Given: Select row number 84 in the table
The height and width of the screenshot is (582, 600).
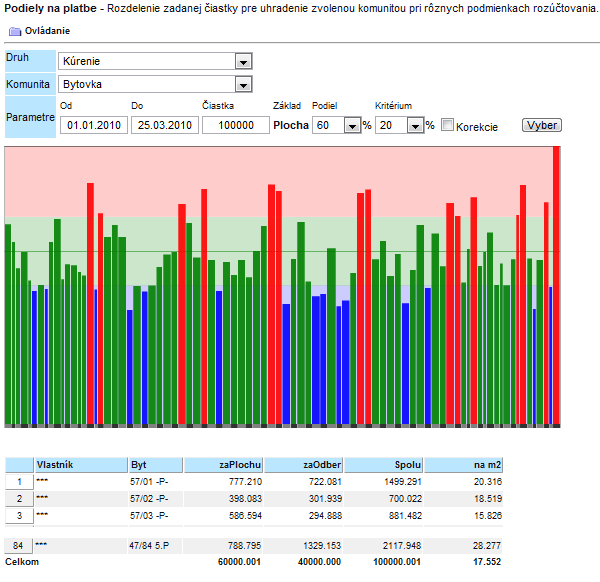Looking at the screenshot, I should pyautogui.click(x=19, y=545).
